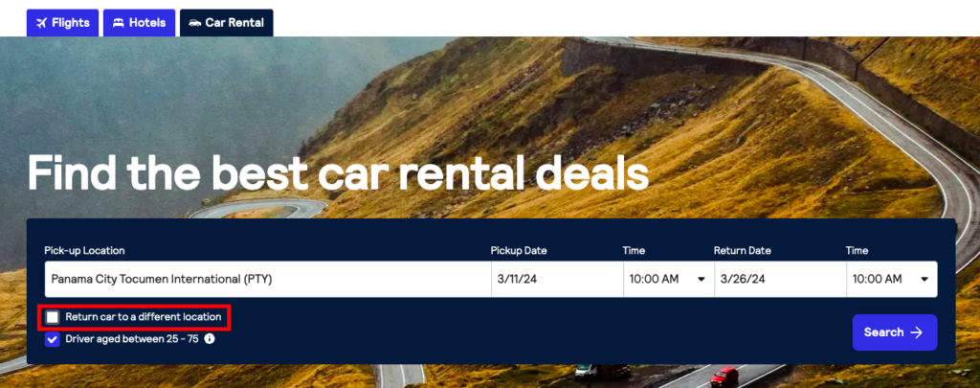Click the Pickup Date field showing 3/11/24

coord(553,280)
